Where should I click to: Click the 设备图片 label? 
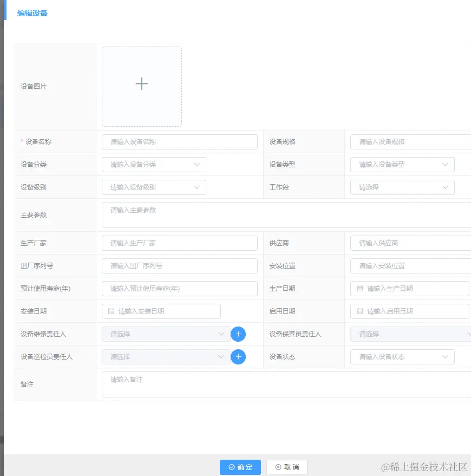[x=34, y=87]
